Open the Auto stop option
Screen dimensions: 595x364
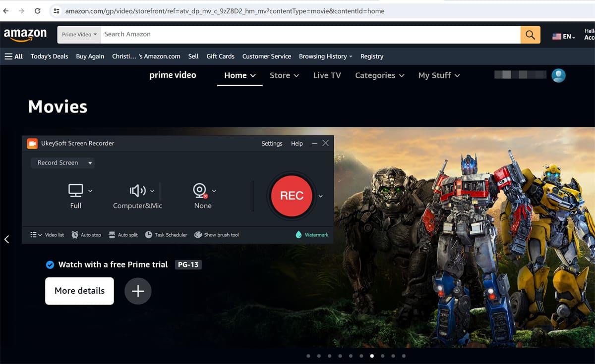click(86, 235)
